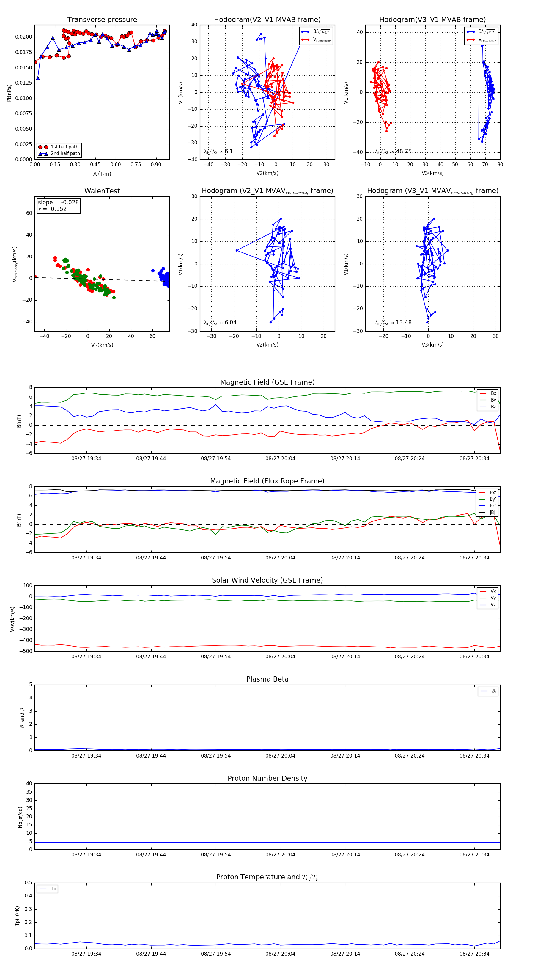
Task: Select the 'Bz' legend entry in GSE field plot
Action: click(x=488, y=407)
